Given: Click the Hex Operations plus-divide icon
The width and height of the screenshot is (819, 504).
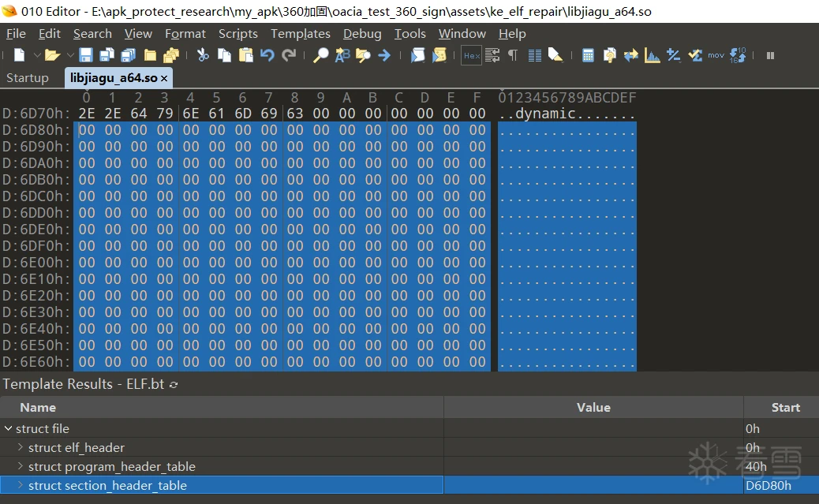Looking at the screenshot, I should (673, 55).
